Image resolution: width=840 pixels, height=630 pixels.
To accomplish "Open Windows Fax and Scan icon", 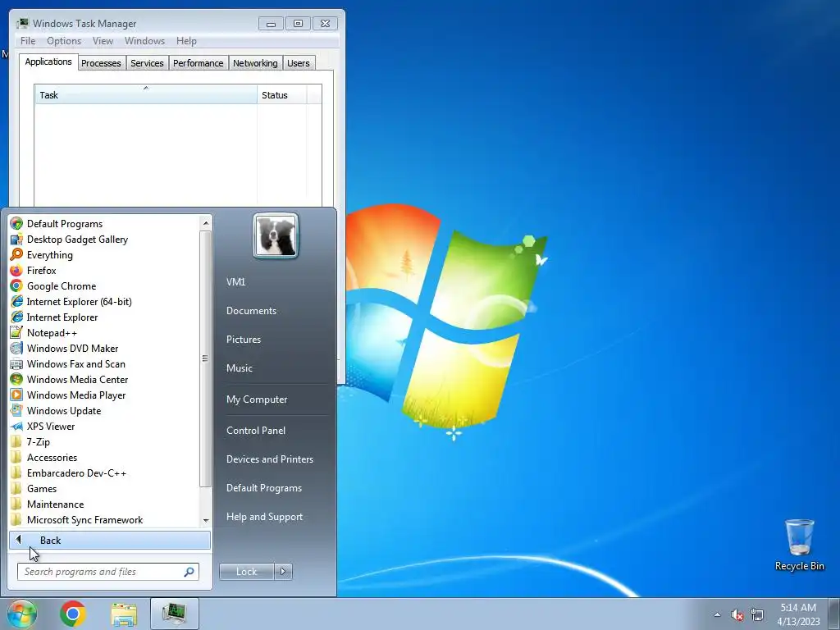I will [x=16, y=363].
